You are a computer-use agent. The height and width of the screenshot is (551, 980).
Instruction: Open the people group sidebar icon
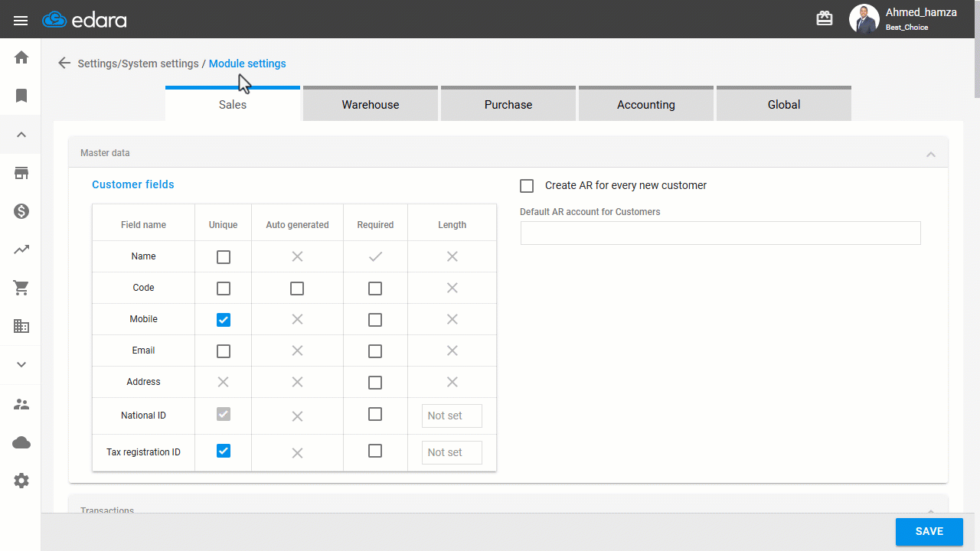[x=21, y=404]
